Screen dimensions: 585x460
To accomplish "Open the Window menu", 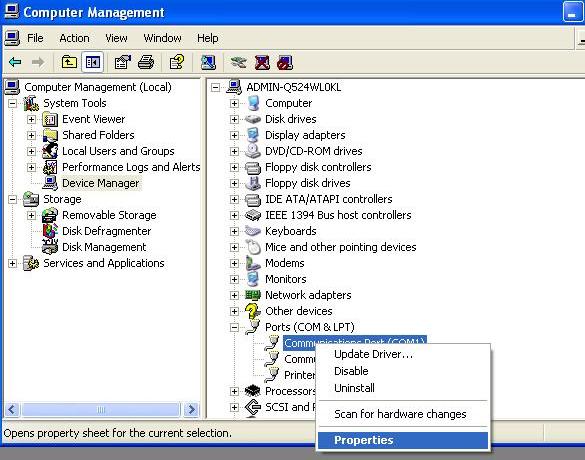I will (x=162, y=38).
